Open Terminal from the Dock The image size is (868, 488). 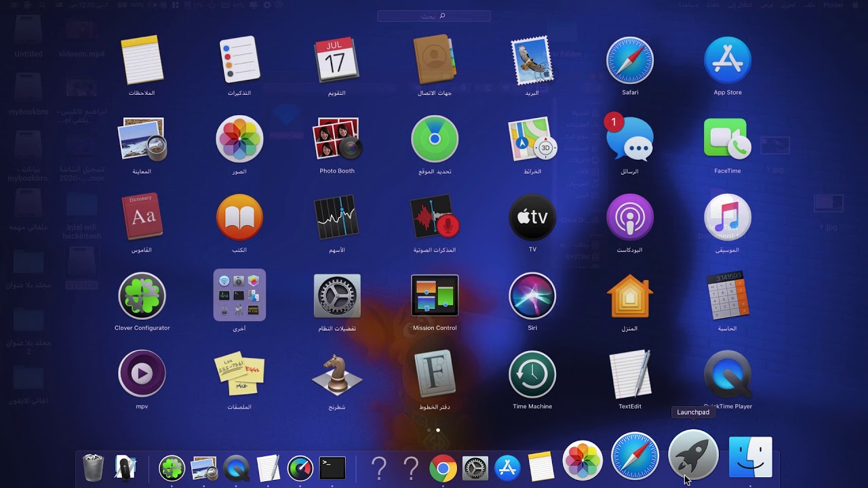coord(332,468)
